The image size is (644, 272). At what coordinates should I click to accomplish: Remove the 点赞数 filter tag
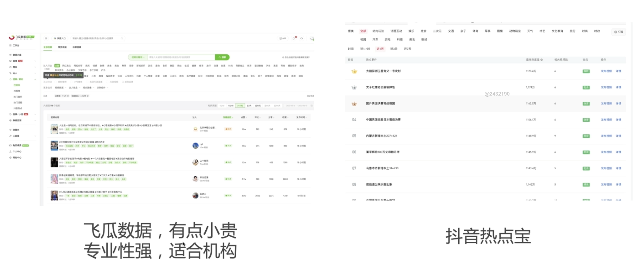click(x=68, y=96)
